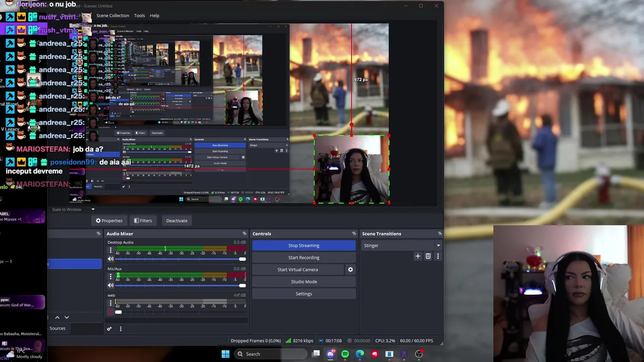Click the CPU: 3.2% status entry

point(385,341)
